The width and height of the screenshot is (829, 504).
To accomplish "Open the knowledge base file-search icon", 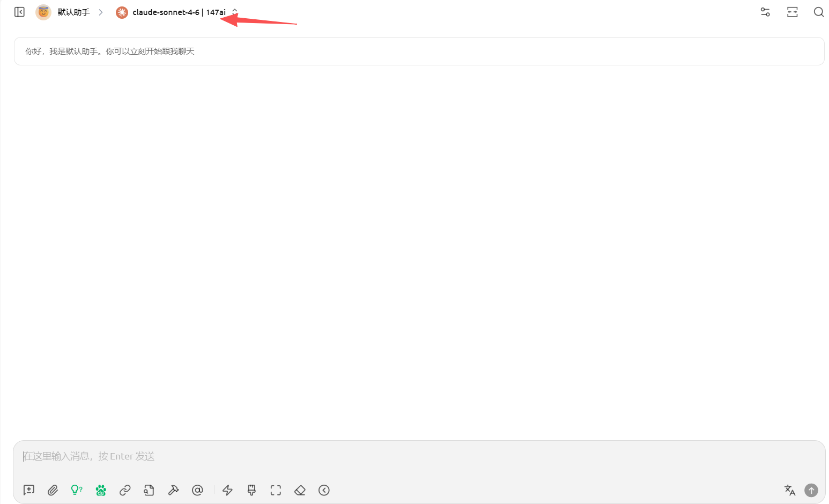I will point(149,490).
